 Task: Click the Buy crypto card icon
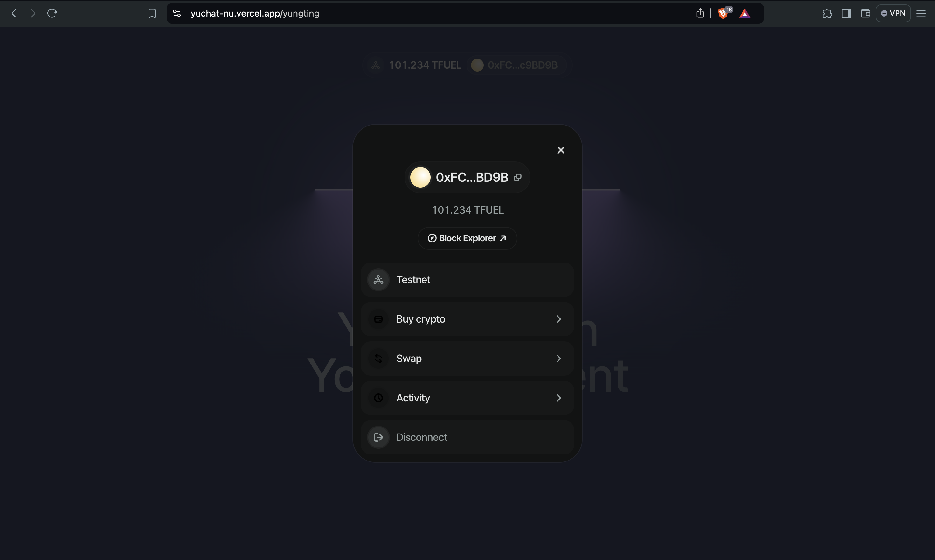(x=378, y=319)
